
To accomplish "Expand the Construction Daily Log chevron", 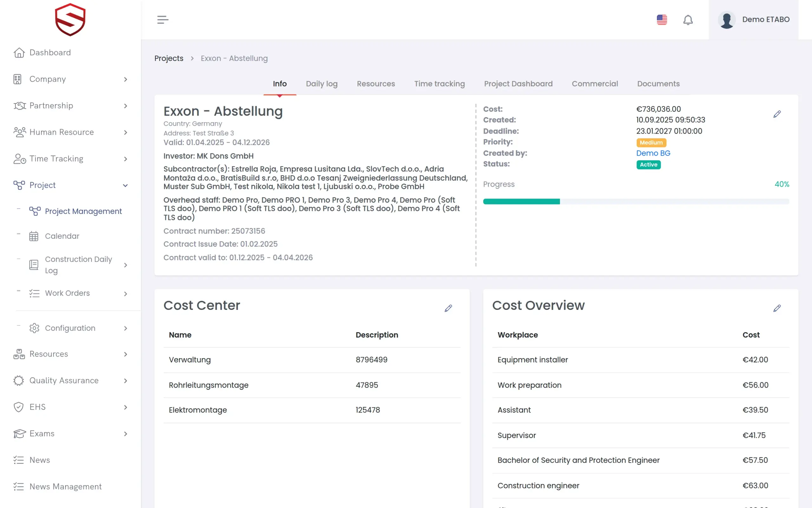I will pos(126,265).
